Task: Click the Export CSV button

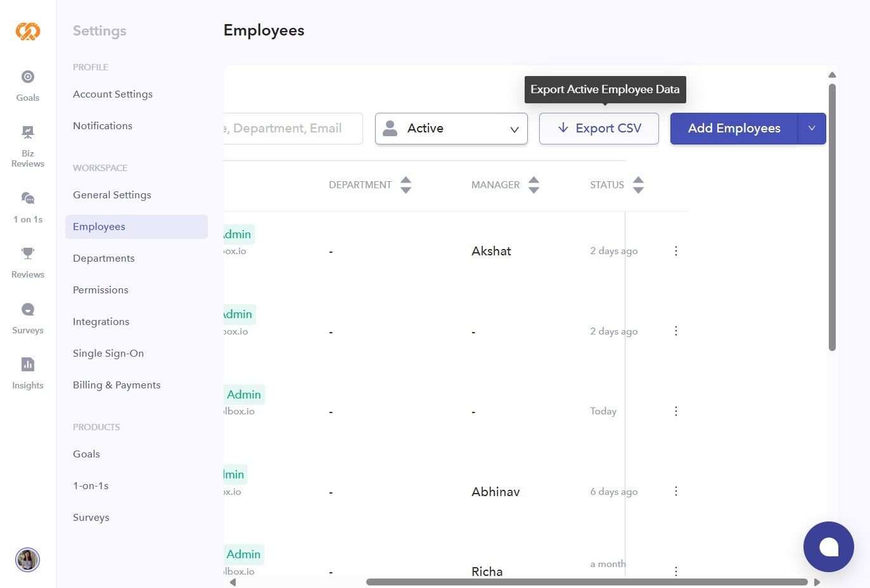Action: tap(599, 128)
